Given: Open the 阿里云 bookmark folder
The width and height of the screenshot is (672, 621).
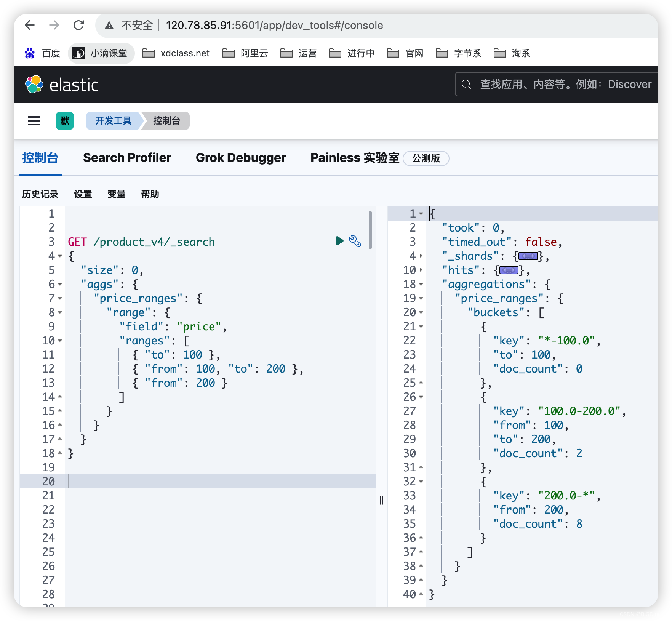Looking at the screenshot, I should click(245, 53).
